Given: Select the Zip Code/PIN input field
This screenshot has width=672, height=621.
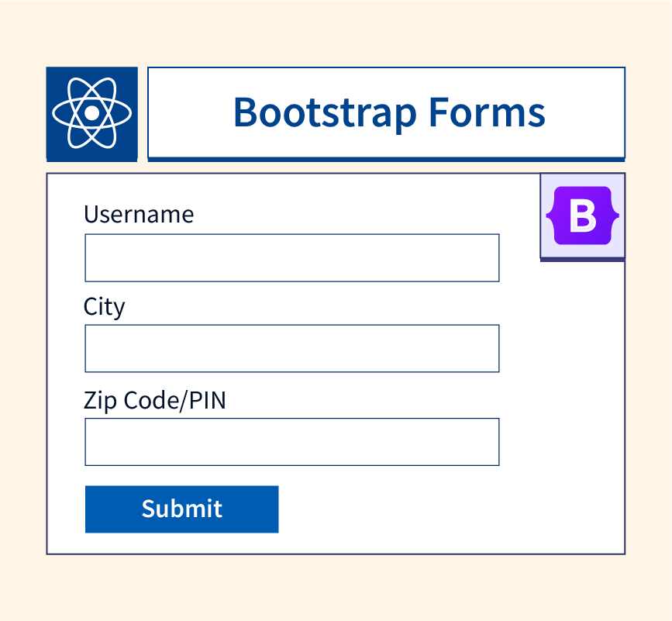Looking at the screenshot, I should [x=291, y=442].
